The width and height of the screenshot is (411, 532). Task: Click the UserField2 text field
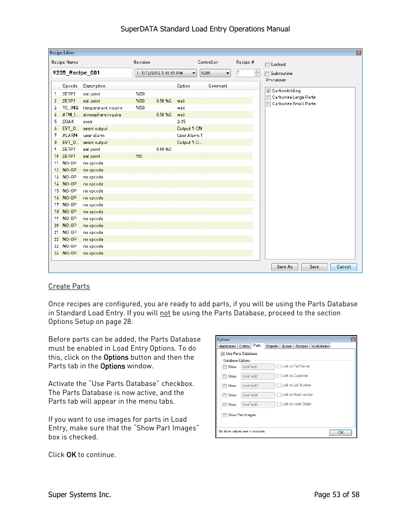(258, 376)
